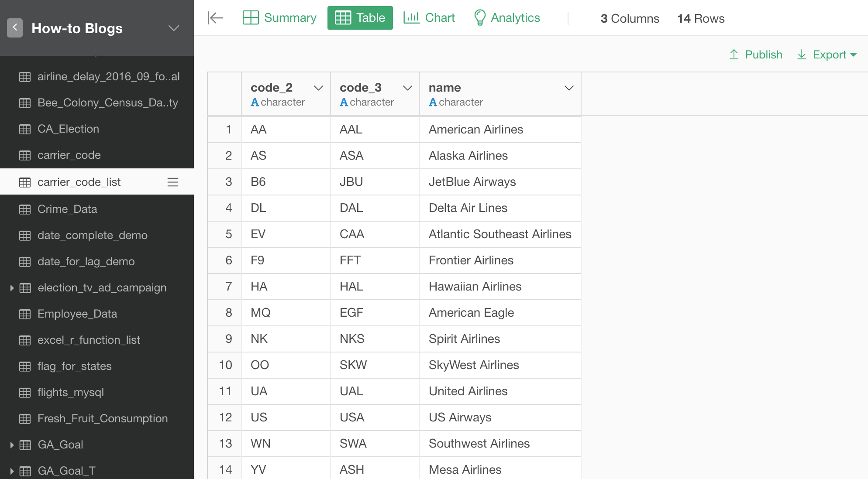Open the Analytics view tab

[x=507, y=18]
